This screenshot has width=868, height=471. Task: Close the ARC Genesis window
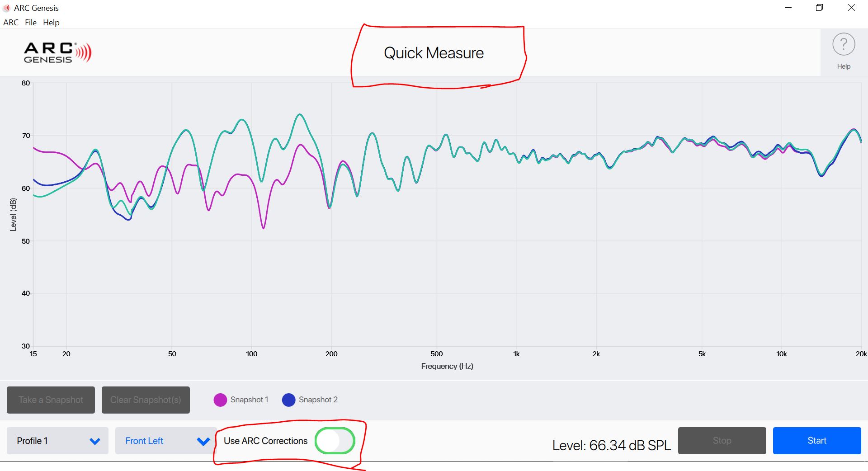(851, 8)
